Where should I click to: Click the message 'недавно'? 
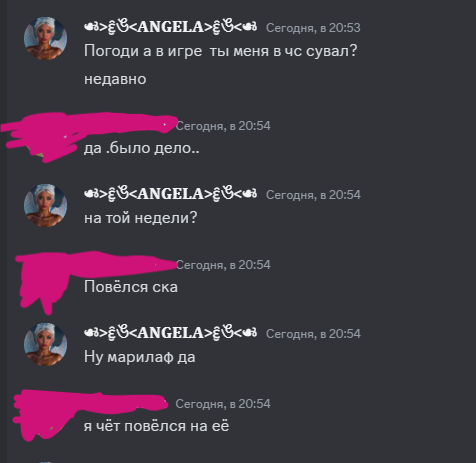115,79
